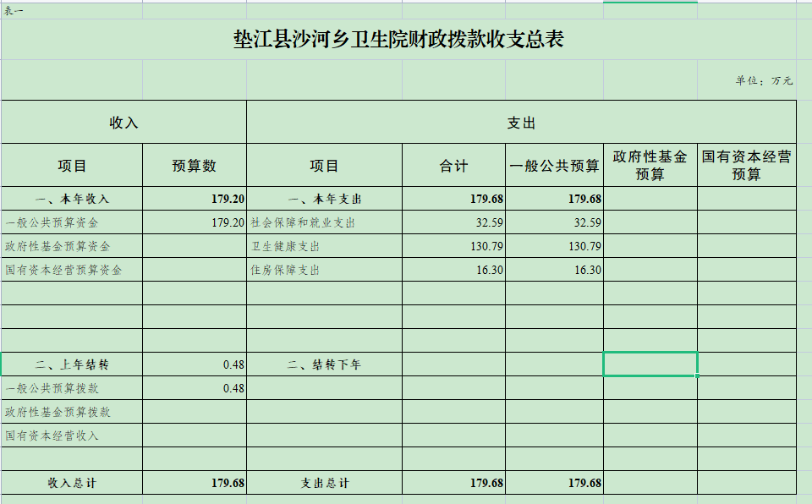
Task: Click 179.20 in 一般公共预算资金 row
Action: click(x=195, y=222)
